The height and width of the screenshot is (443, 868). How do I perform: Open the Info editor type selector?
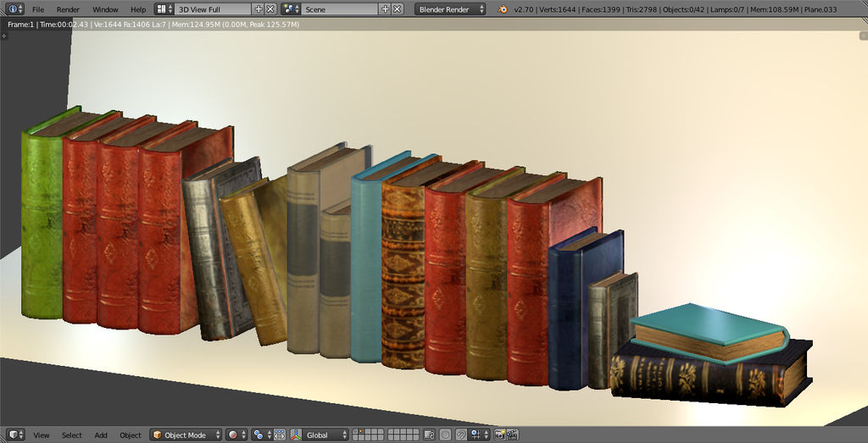14,8
